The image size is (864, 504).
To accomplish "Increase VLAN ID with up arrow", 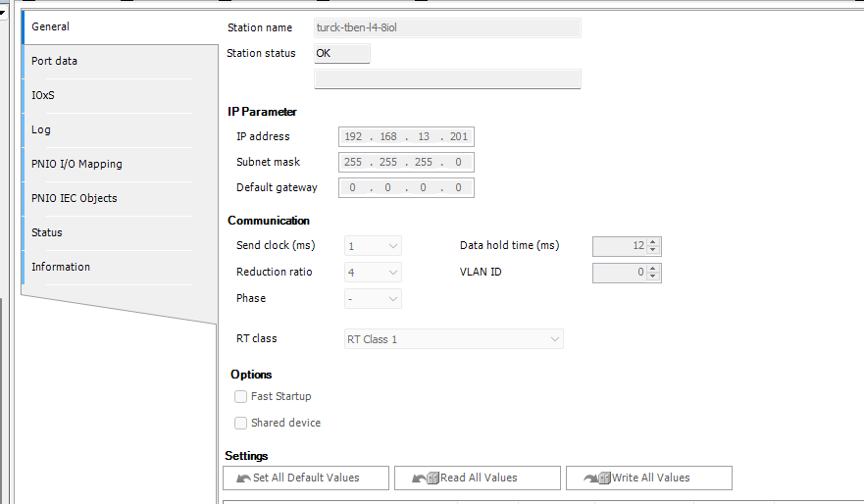I will coord(653,269).
